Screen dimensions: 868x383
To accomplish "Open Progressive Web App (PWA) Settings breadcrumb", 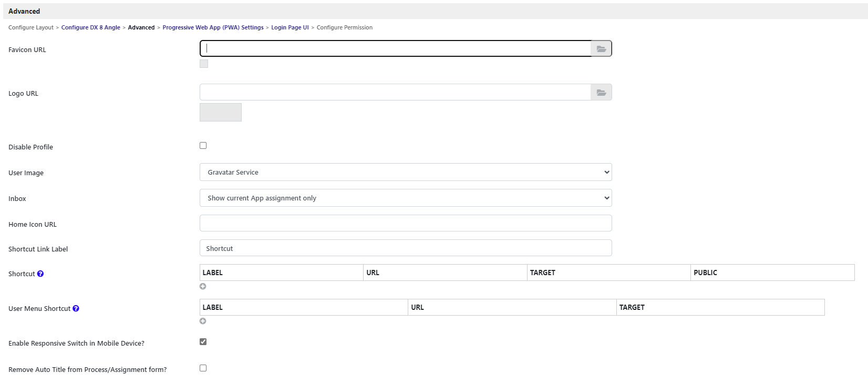I will click(213, 28).
